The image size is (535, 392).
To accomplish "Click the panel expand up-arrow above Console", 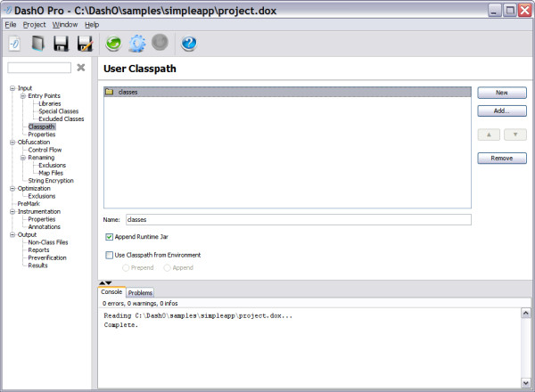I will [102, 283].
